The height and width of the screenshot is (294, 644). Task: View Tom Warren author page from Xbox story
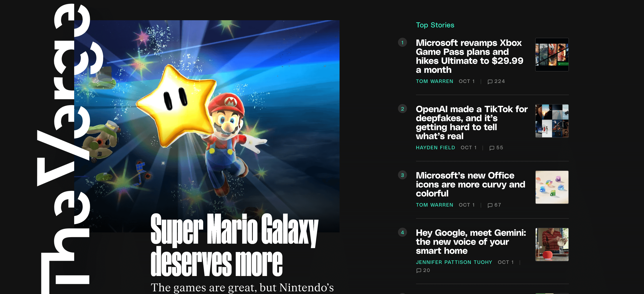pos(434,82)
